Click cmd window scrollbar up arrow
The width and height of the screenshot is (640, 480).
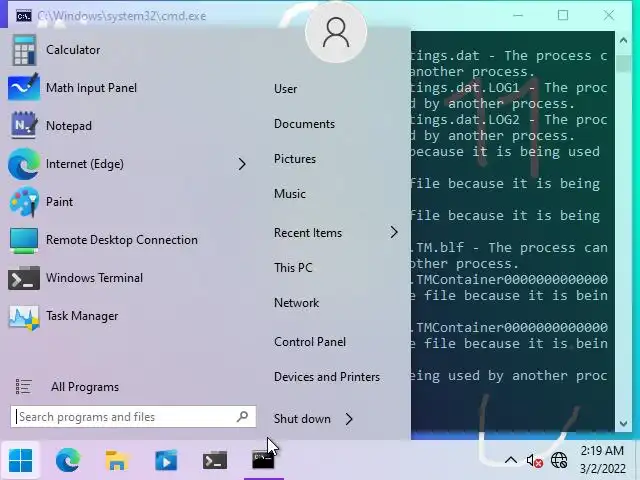coord(623,40)
